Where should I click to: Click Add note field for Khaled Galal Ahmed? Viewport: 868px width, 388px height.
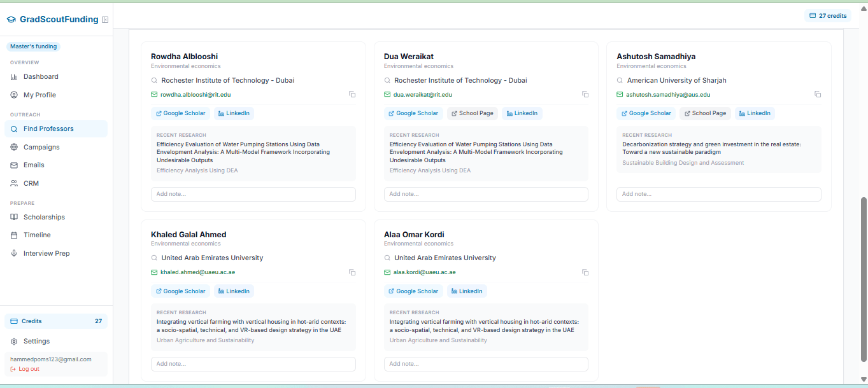(x=253, y=364)
